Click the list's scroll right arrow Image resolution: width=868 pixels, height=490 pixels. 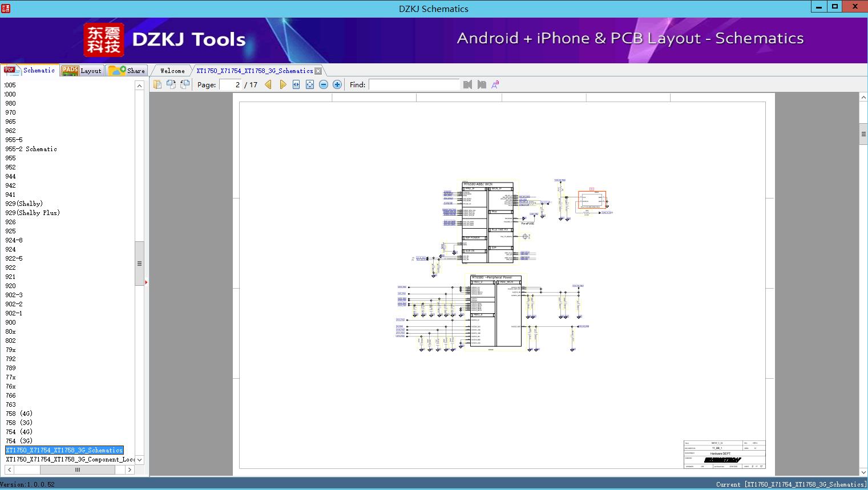[130, 470]
